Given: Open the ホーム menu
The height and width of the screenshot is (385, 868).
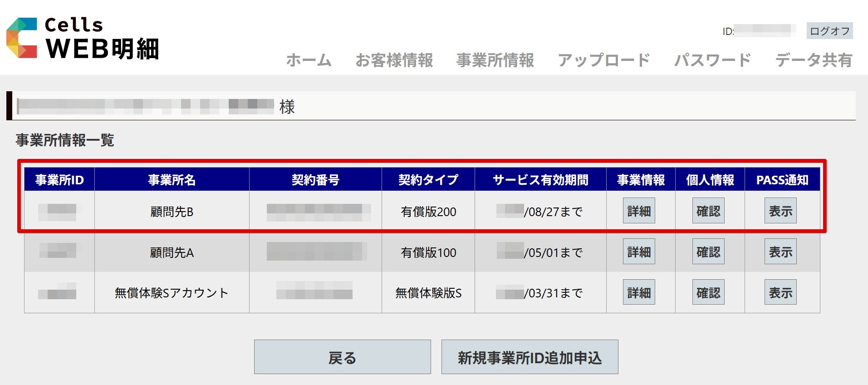Looking at the screenshot, I should pyautogui.click(x=309, y=60).
